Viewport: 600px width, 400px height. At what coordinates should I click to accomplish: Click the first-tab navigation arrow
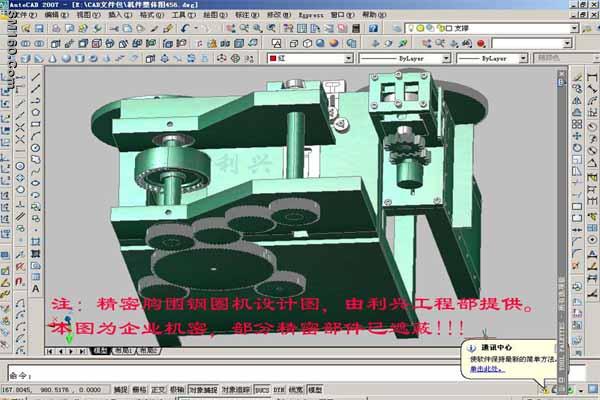[x=50, y=351]
